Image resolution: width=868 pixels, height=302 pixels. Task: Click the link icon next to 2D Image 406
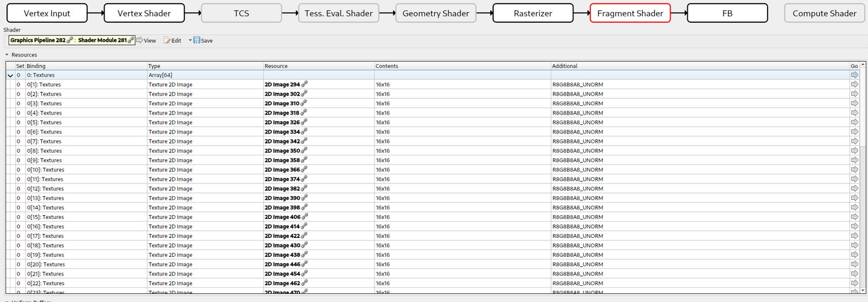tap(305, 216)
